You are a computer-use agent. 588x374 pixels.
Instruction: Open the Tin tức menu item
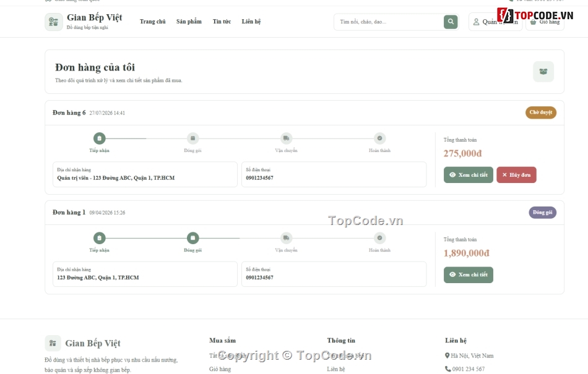coord(222,22)
